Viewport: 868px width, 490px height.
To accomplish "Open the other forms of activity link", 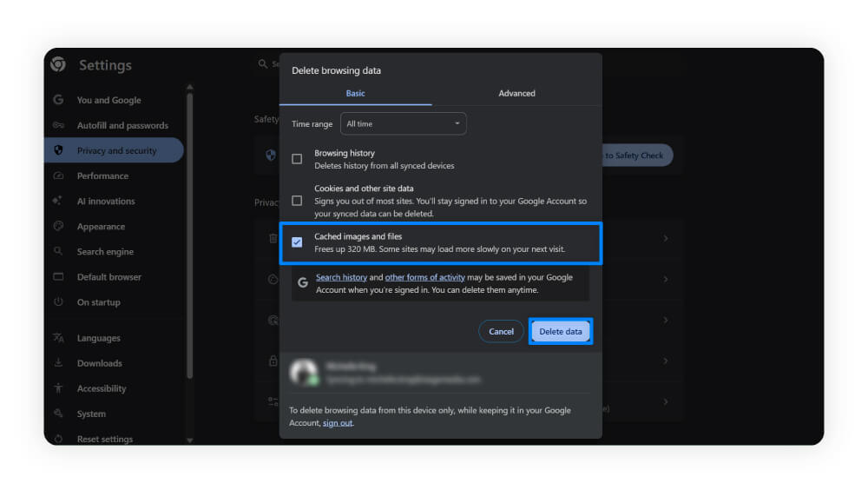I will (x=424, y=277).
